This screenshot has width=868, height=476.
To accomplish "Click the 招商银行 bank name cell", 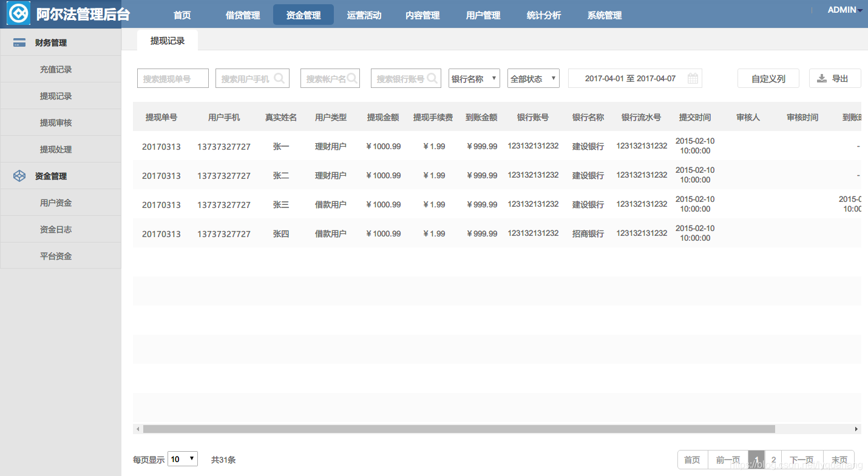I will 588,233.
